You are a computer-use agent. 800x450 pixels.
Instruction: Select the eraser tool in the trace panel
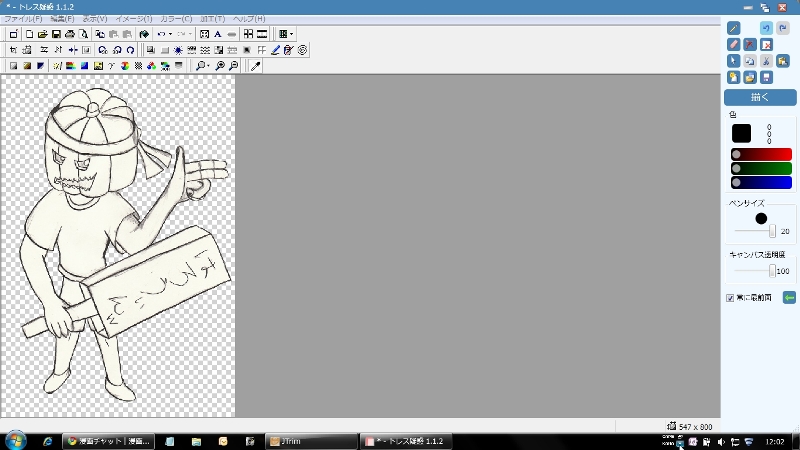[x=733, y=44]
